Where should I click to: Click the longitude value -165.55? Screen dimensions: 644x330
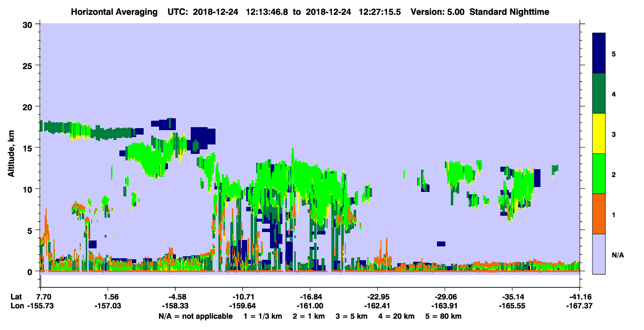(x=512, y=306)
